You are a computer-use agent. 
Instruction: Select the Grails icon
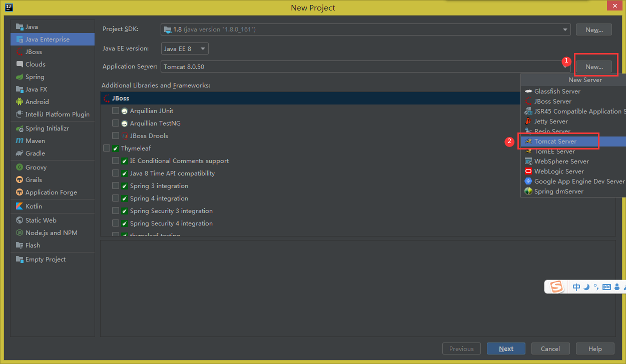point(20,180)
